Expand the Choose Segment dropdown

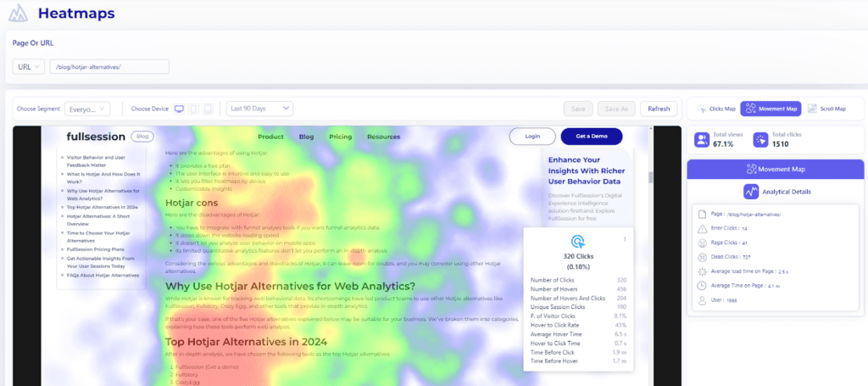click(x=88, y=109)
